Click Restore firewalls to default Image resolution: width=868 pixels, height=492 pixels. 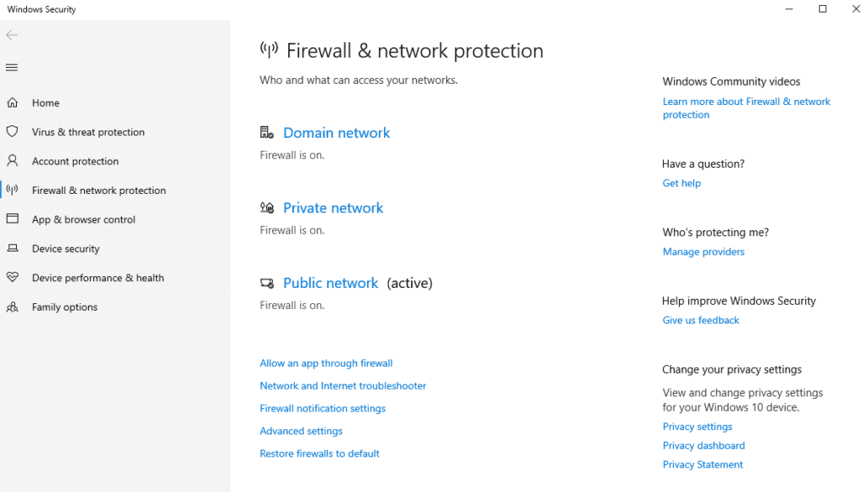pyautogui.click(x=320, y=454)
